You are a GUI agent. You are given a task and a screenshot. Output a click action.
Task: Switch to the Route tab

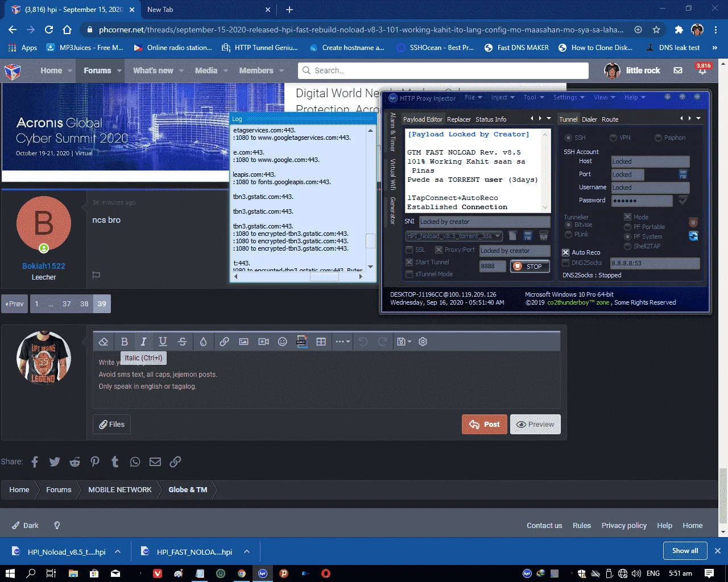tap(610, 119)
